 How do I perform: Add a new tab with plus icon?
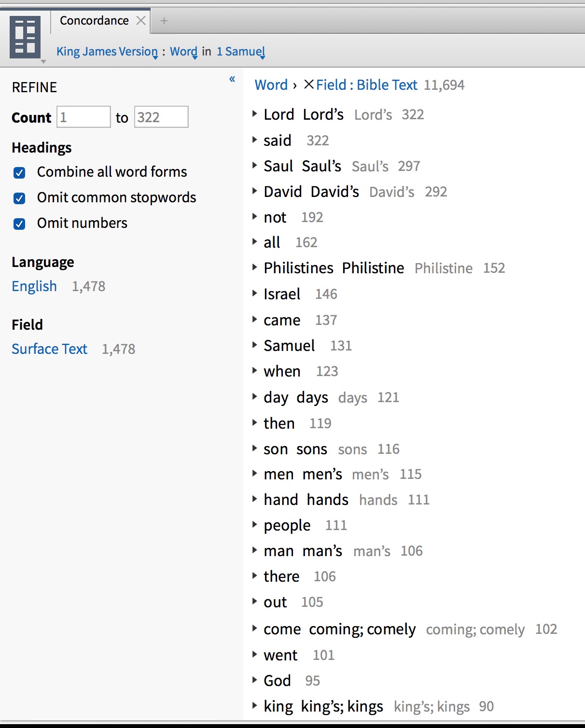pyautogui.click(x=164, y=21)
